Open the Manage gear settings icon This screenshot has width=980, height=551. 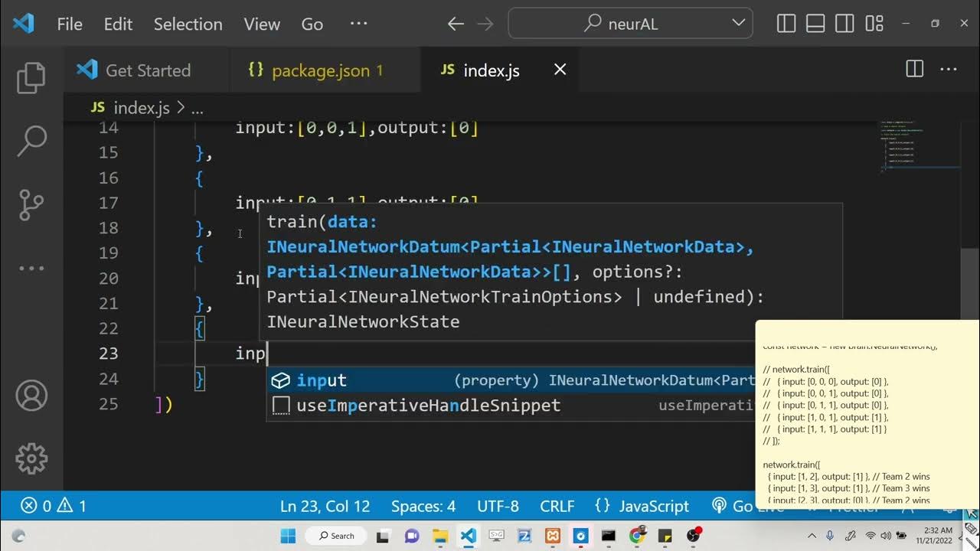31,458
